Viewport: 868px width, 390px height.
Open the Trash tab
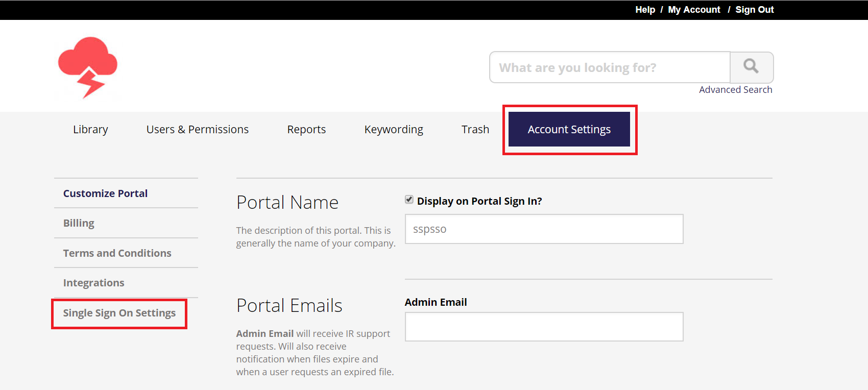[475, 130]
